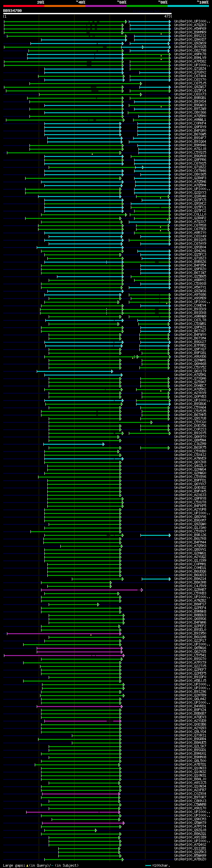Screen dimensions: 212x868
Task: Open UniRef100_A7QJJ8 entry
Action: (x=190, y=149)
